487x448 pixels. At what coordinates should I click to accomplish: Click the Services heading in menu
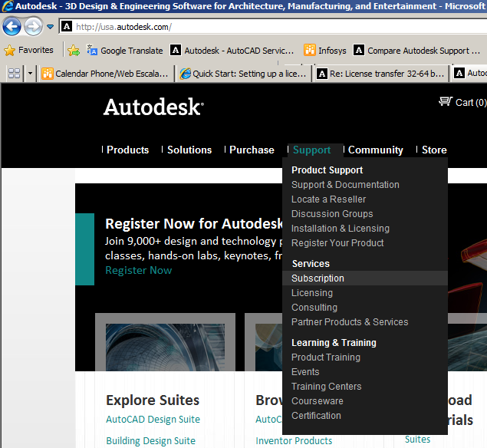tap(311, 264)
